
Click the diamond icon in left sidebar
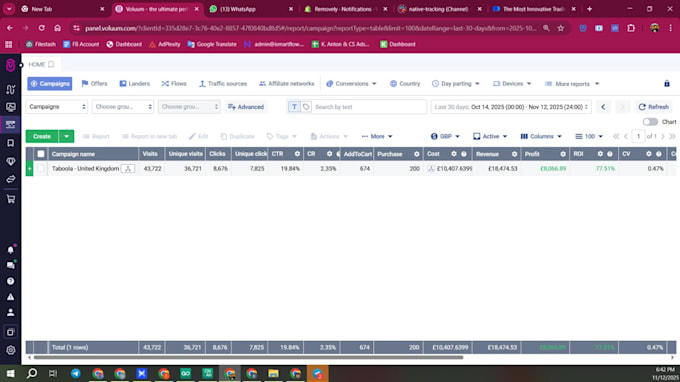click(11, 161)
